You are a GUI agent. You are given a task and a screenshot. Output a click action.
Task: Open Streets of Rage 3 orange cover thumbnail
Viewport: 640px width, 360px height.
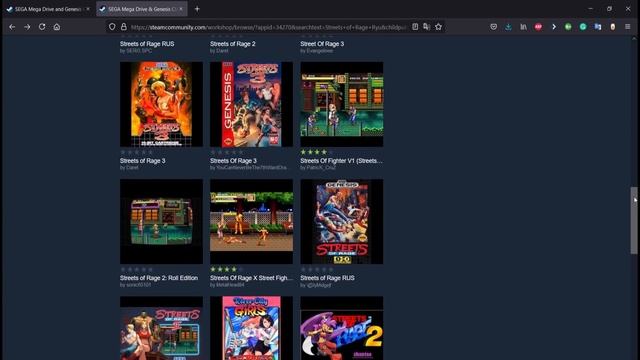[161, 104]
